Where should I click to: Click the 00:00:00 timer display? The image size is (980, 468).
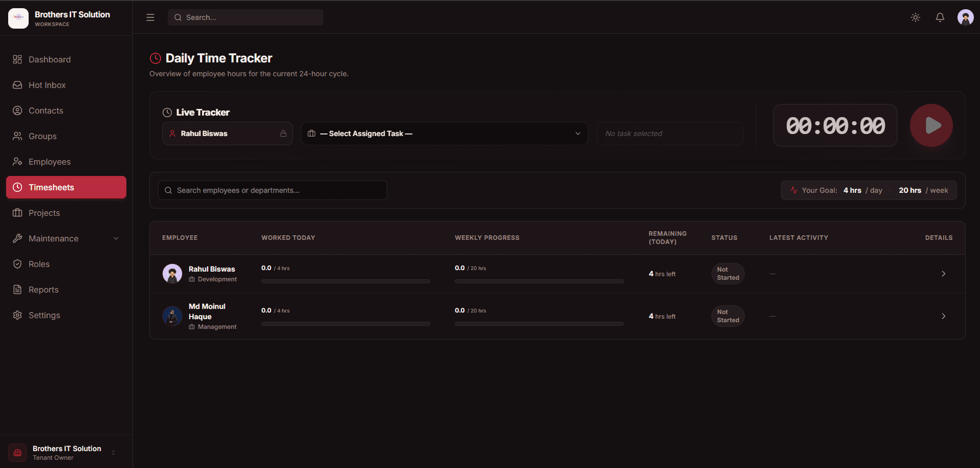click(835, 125)
